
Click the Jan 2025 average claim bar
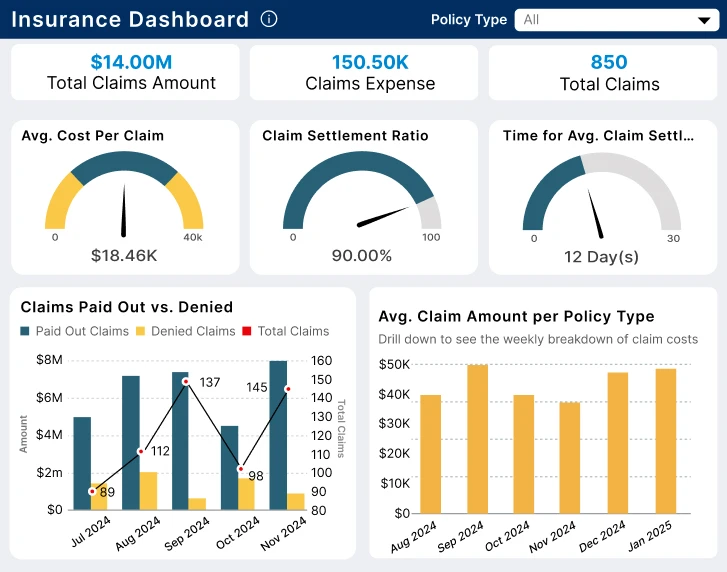click(x=665, y=440)
